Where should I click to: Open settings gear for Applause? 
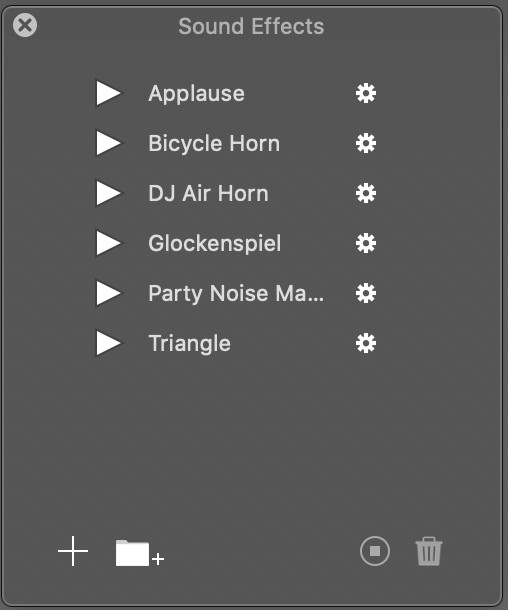[366, 93]
